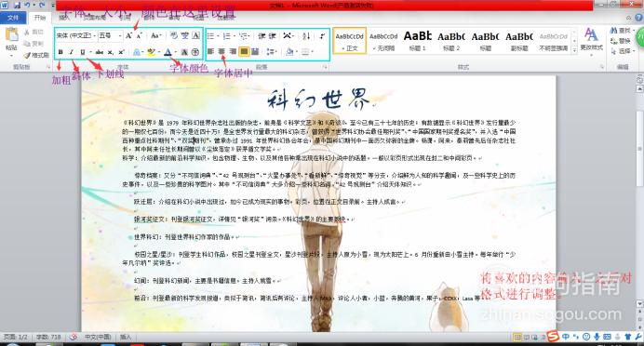The height and width of the screenshot is (346, 644).
Task: Align paragraph text to the right
Action: (233, 51)
